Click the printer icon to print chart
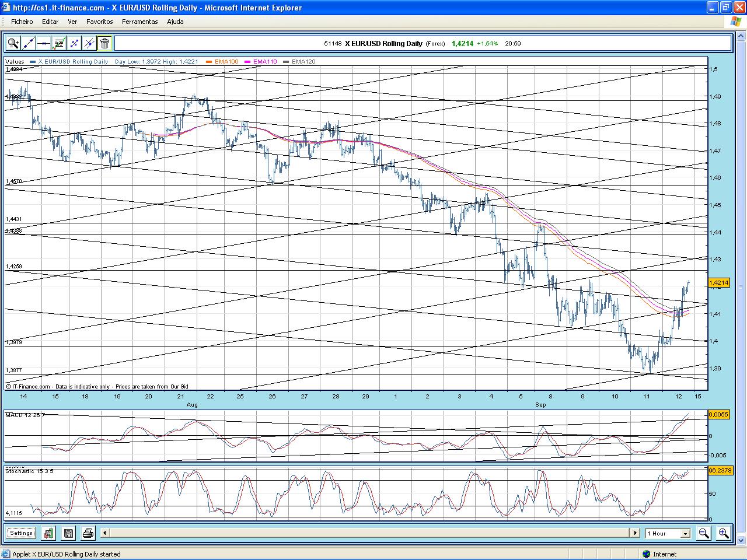The image size is (747, 560). 88,533
